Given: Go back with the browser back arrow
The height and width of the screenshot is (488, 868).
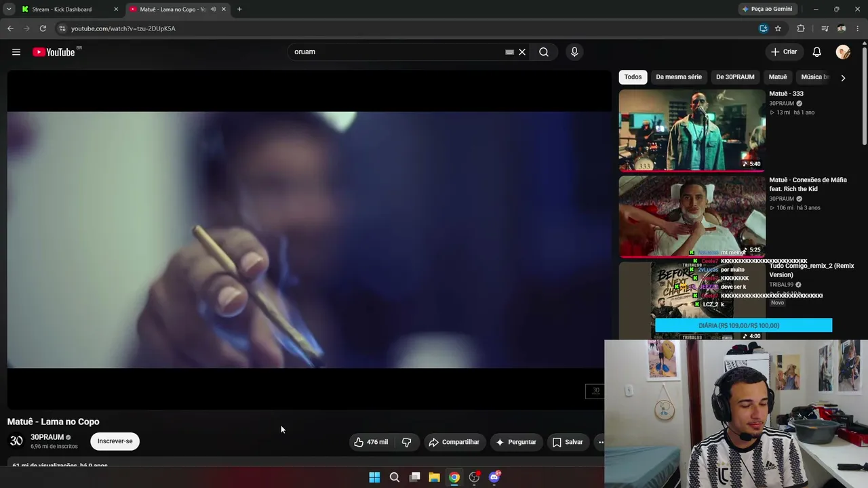Looking at the screenshot, I should 10,28.
